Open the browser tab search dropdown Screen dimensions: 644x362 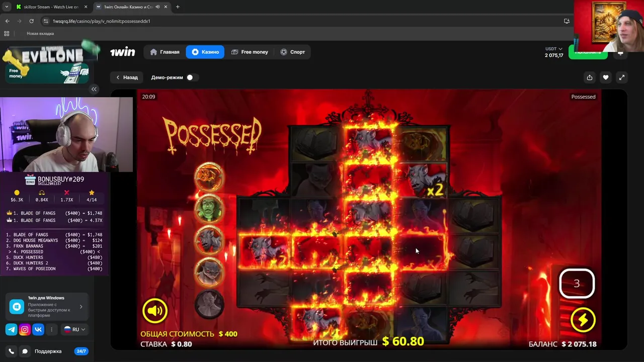[6, 7]
